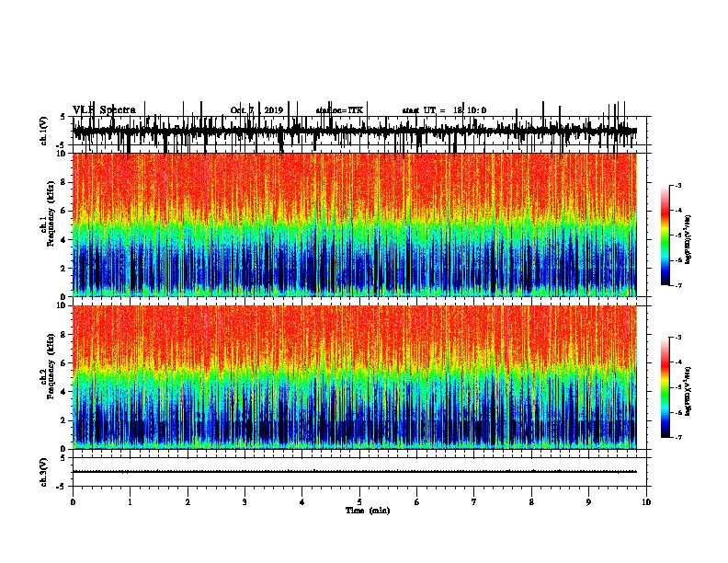Click the ch.2 frequency axis "2" kHz tick label
Viewport: 728px width, 563px height.
(63, 420)
